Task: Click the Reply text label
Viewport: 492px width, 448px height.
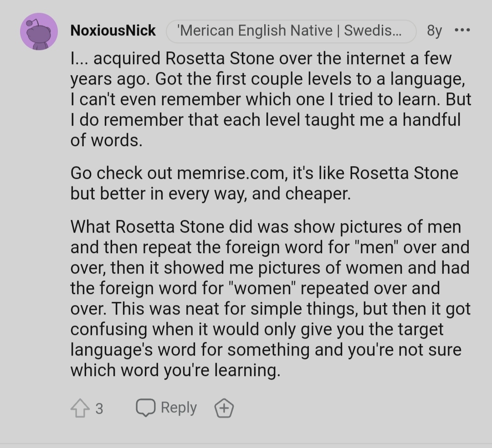Action: tap(179, 407)
